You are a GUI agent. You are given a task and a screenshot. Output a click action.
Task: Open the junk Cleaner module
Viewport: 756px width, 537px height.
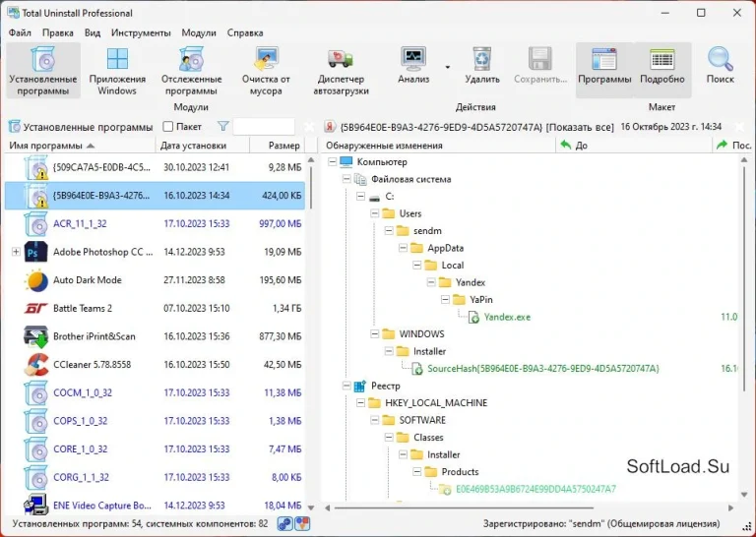(266, 71)
